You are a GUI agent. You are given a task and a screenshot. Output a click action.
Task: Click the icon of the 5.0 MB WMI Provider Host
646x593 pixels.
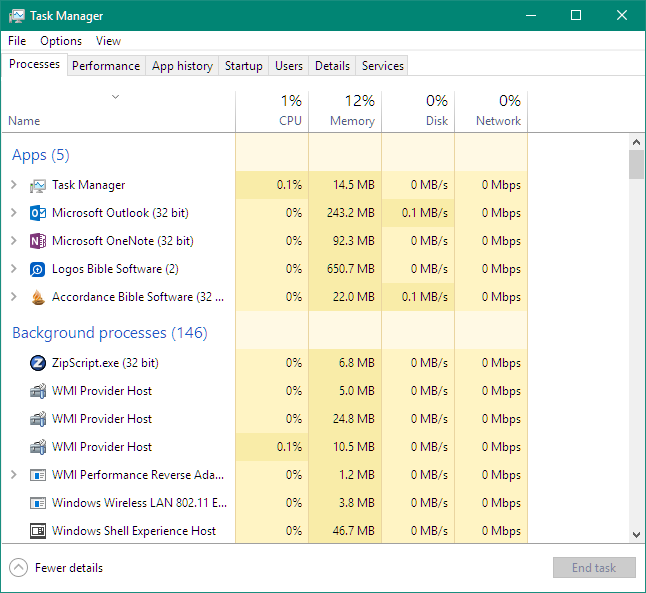(38, 391)
